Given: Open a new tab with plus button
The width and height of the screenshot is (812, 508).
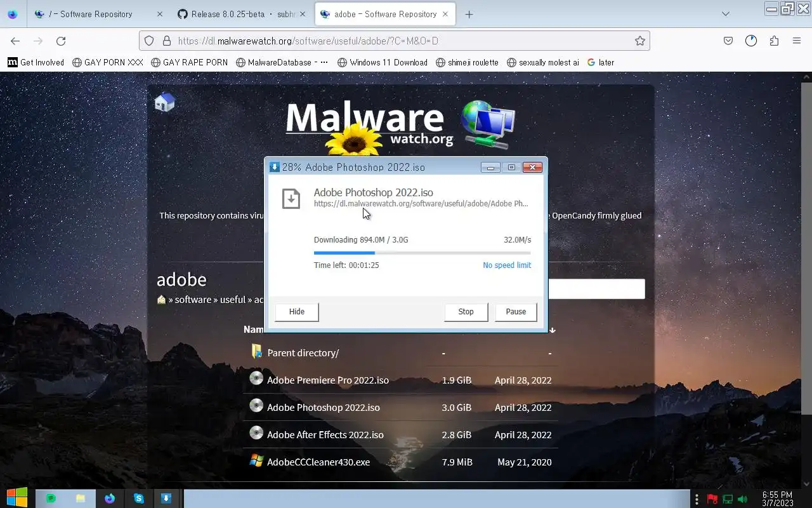Looking at the screenshot, I should (x=469, y=14).
